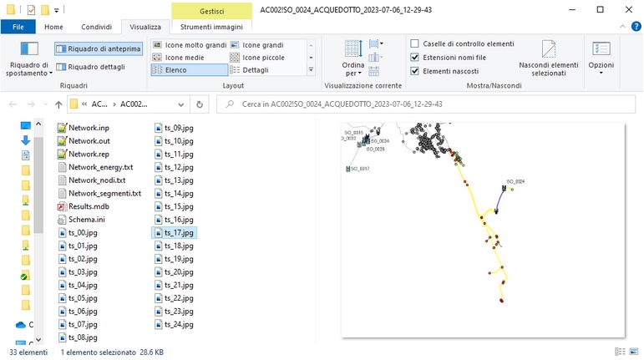Uncheck Elementi nascosti checkbox
644x360 pixels.
[415, 72]
